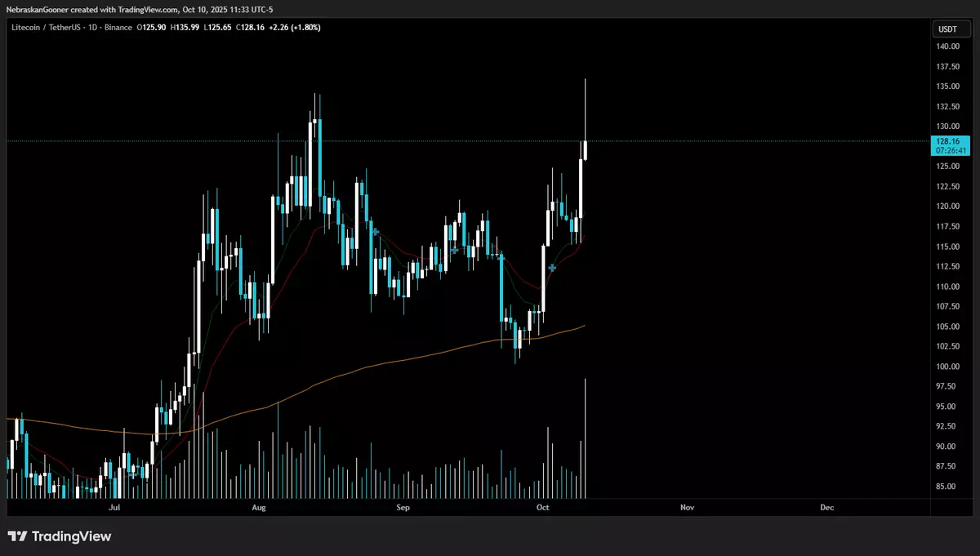Viewport: 980px width, 556px height.
Task: Click the tallest volume bar in October
Action: click(x=586, y=441)
